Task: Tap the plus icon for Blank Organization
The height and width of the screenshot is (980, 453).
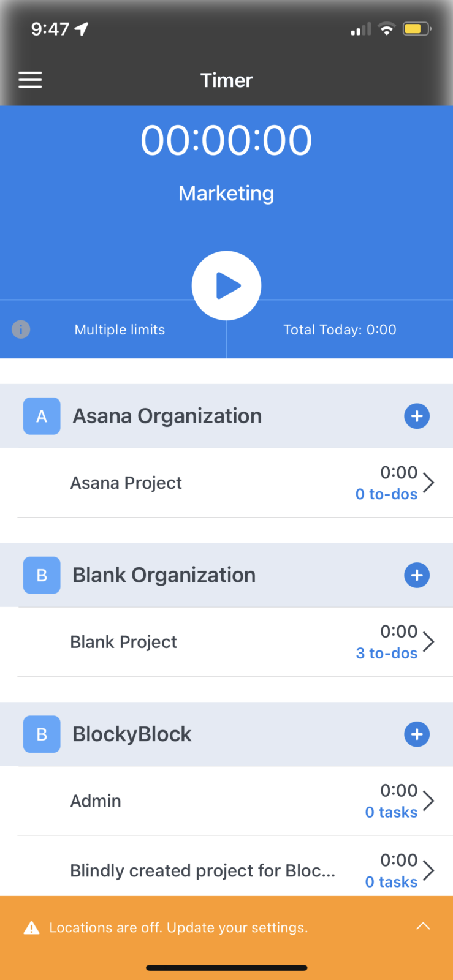Action: click(x=417, y=575)
